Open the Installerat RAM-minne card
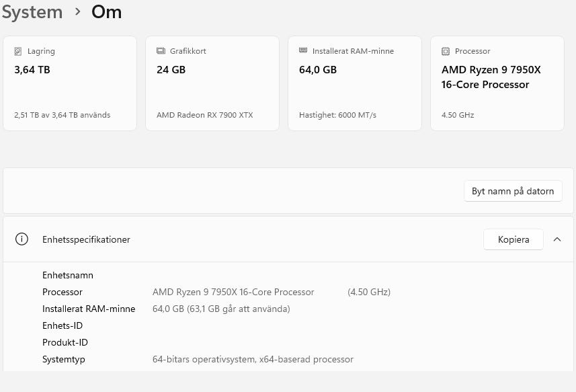Screen dimensions: 576x392 355,83
